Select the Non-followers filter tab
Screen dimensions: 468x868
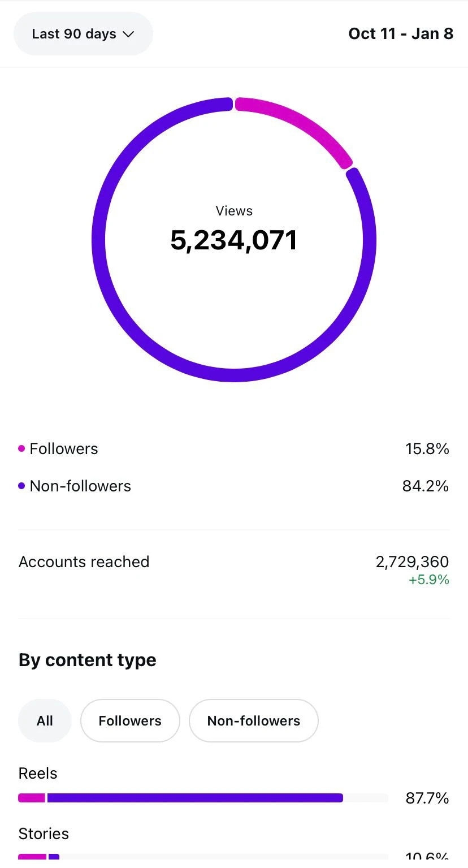253,720
